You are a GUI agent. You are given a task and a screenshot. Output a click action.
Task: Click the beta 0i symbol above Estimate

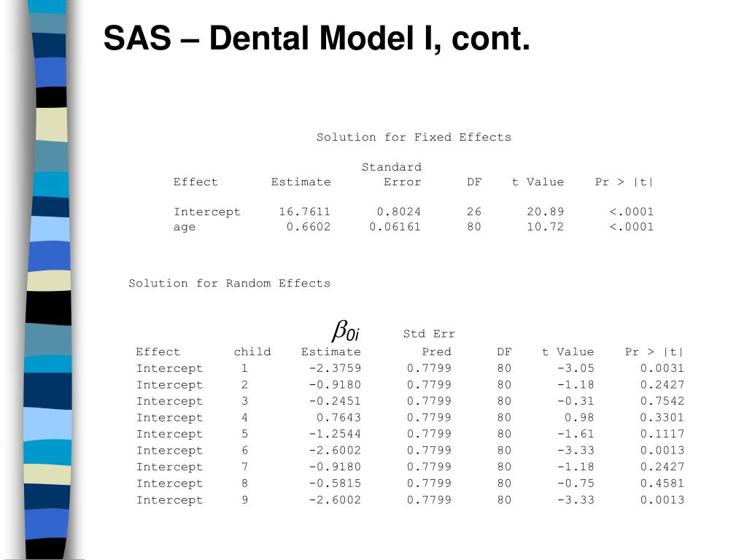[x=345, y=331]
